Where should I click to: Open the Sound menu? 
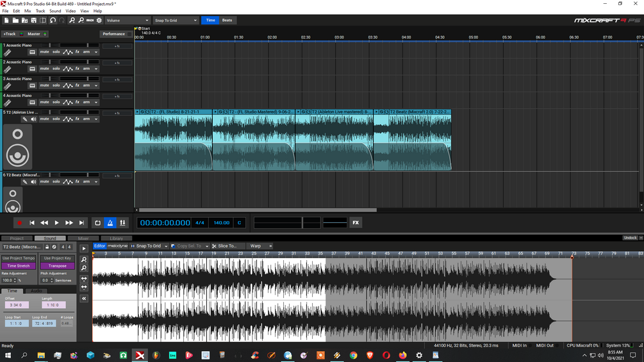[55, 11]
